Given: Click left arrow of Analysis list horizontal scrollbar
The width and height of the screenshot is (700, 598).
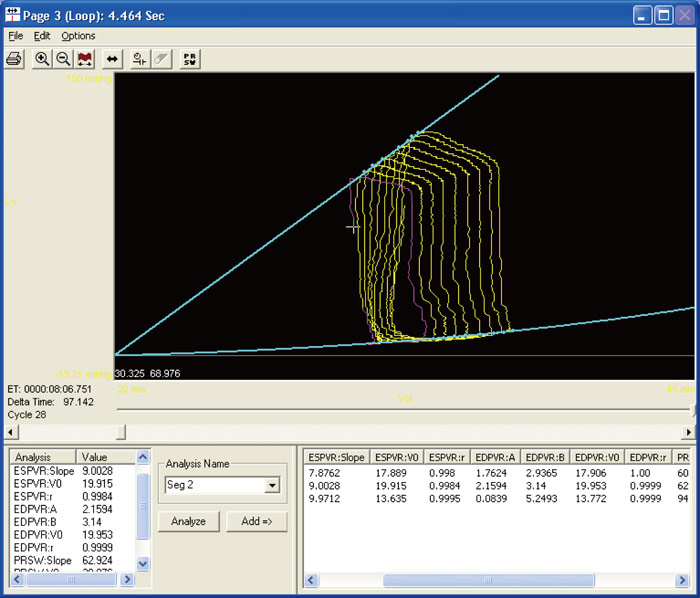Looking at the screenshot, I should (17, 579).
